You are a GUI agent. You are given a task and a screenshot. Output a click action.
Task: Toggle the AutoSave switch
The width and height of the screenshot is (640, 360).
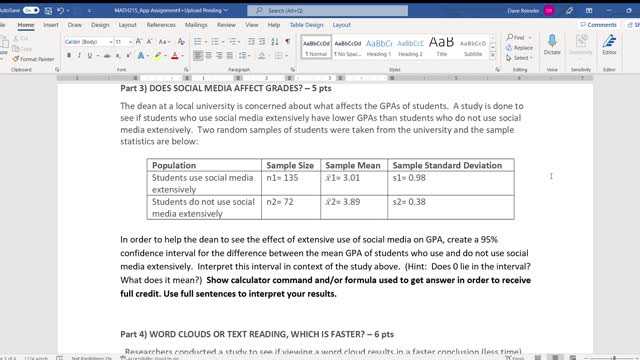[31, 10]
